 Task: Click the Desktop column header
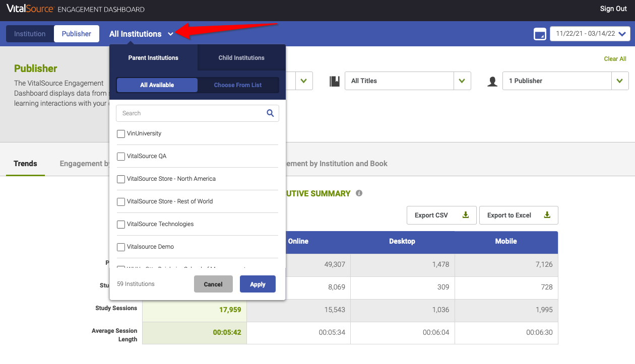tap(402, 242)
